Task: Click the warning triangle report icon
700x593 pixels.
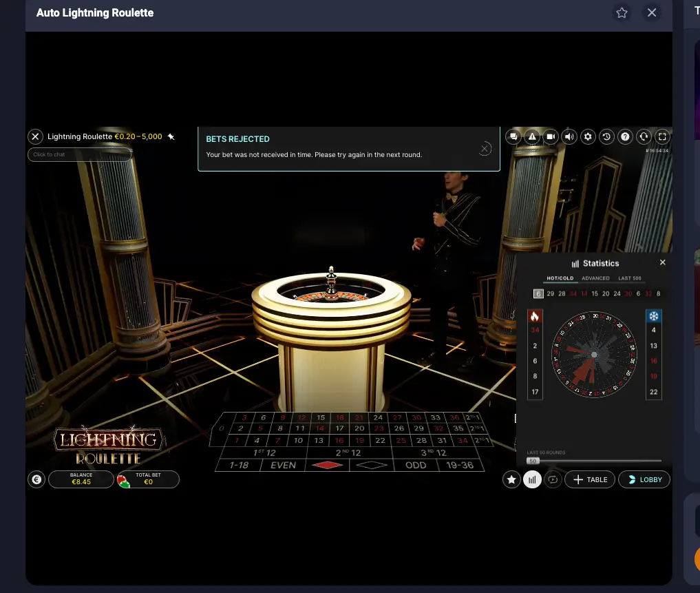Action: tap(532, 137)
